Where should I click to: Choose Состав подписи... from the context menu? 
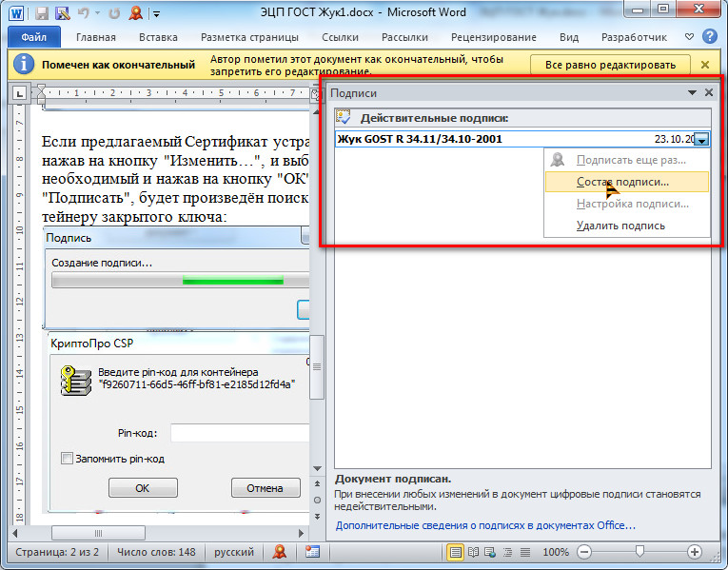(627, 182)
